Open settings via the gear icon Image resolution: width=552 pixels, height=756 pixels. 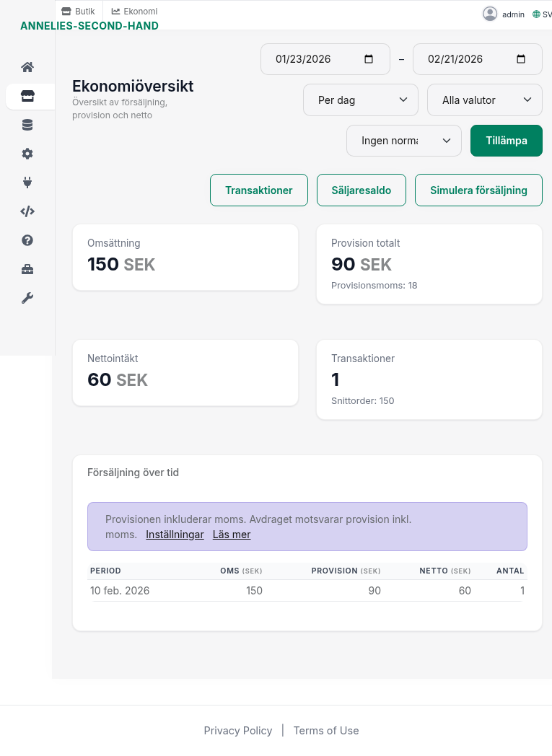(x=27, y=153)
